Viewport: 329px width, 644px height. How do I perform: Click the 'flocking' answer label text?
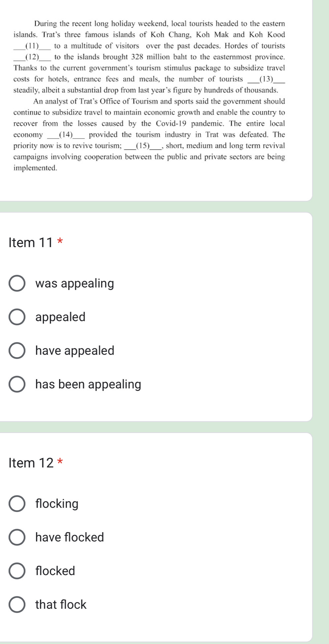pos(57,504)
